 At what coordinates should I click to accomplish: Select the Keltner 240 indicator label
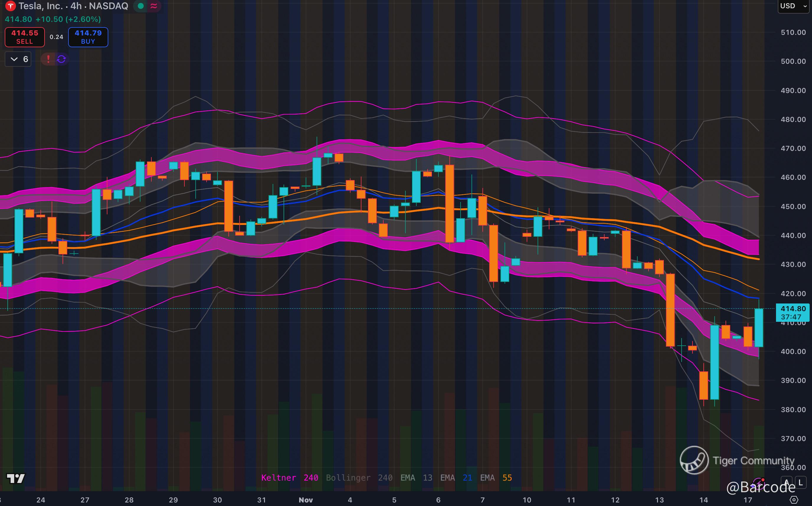point(290,478)
